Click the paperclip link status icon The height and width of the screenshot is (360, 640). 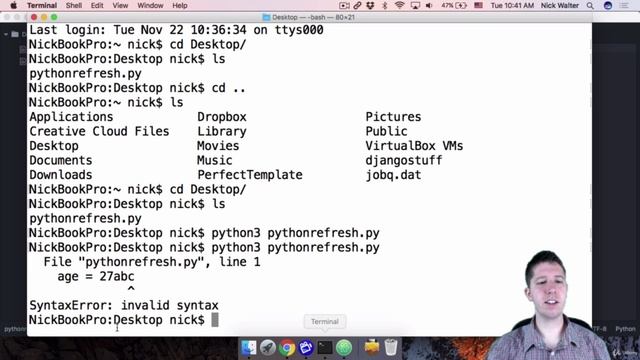pyautogui.click(x=357, y=5)
